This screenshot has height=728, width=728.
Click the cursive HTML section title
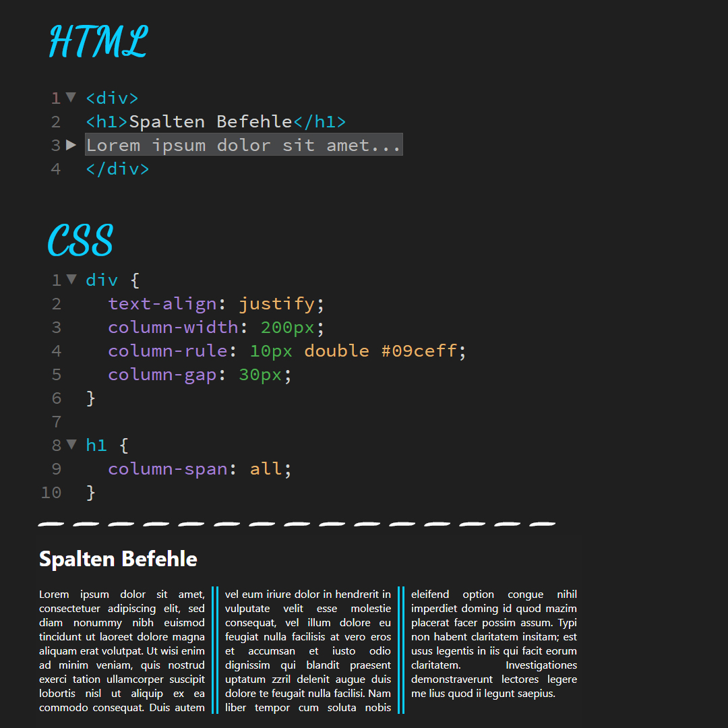pos(98,42)
